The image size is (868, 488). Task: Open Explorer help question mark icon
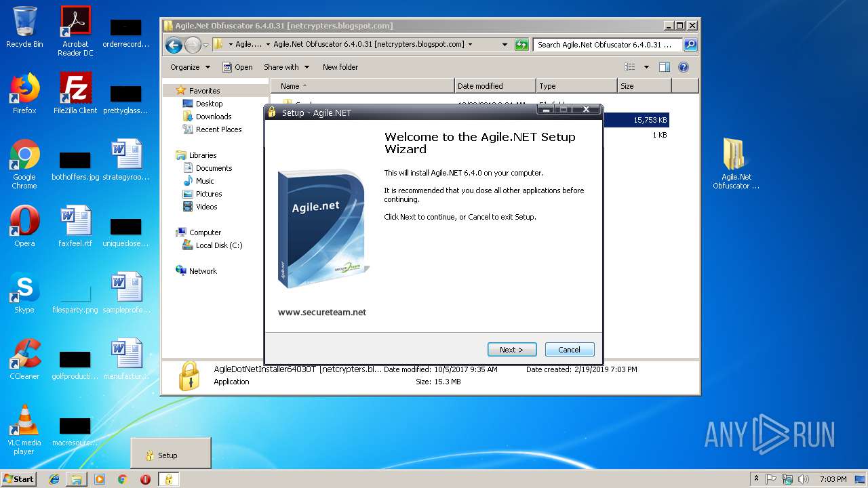684,67
